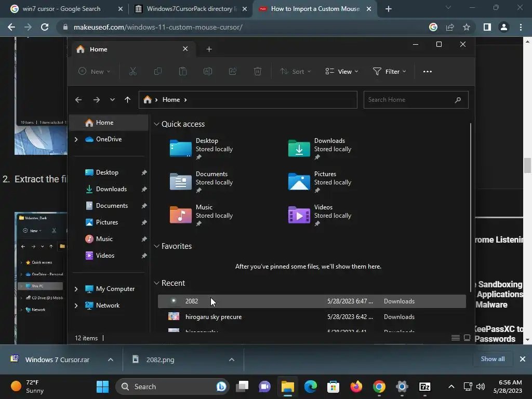Click the Share icon in Explorer toolbar

[x=233, y=71]
